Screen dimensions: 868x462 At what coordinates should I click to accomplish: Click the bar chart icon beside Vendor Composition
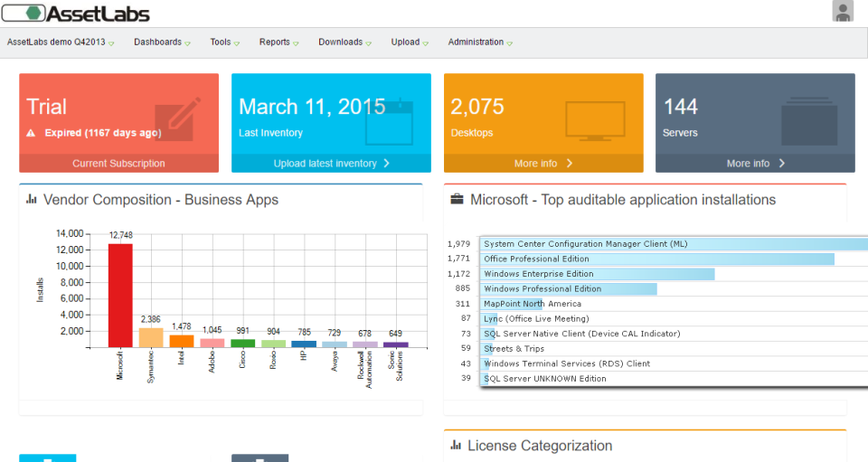pyautogui.click(x=32, y=200)
